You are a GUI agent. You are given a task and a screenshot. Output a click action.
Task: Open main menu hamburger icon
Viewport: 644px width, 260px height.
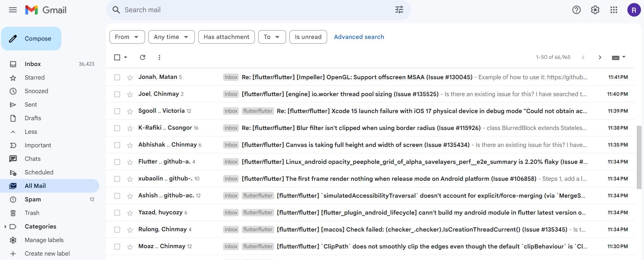tap(13, 10)
